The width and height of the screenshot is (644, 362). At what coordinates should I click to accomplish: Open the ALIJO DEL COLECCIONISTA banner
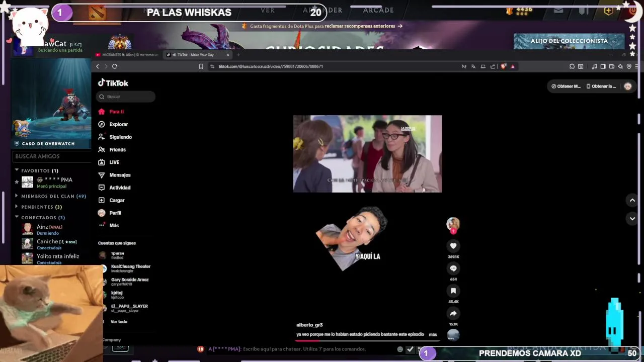click(x=569, y=41)
